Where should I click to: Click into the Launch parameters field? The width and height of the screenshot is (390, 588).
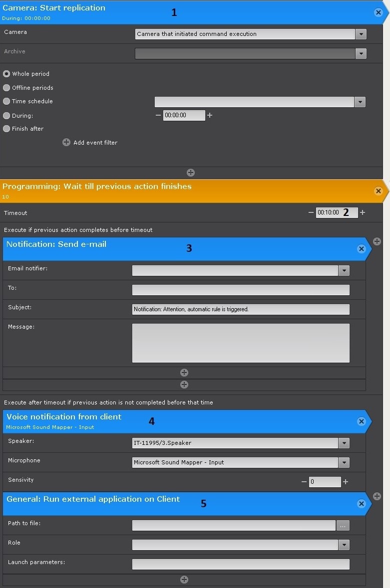point(240,564)
